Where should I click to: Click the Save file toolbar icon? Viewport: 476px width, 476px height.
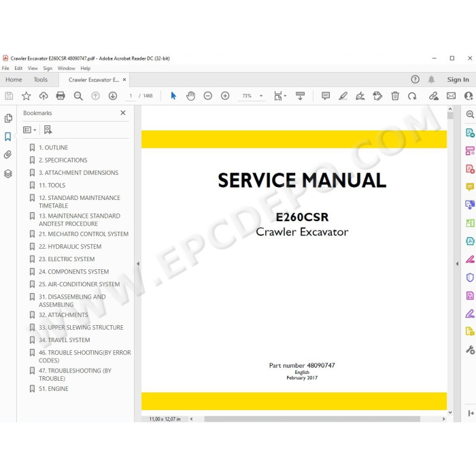(x=9, y=96)
